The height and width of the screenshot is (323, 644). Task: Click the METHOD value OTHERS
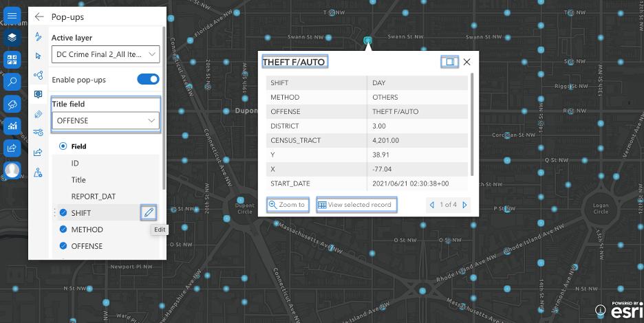385,98
